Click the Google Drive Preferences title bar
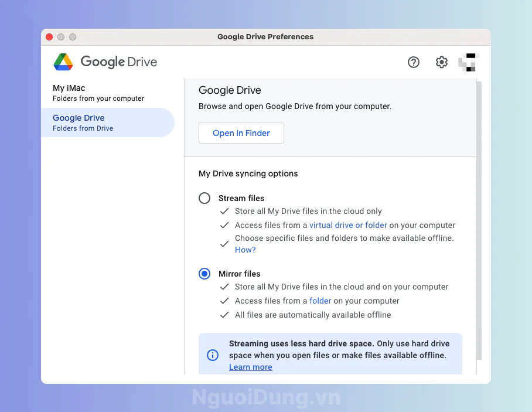This screenshot has width=532, height=412. pyautogui.click(x=265, y=37)
